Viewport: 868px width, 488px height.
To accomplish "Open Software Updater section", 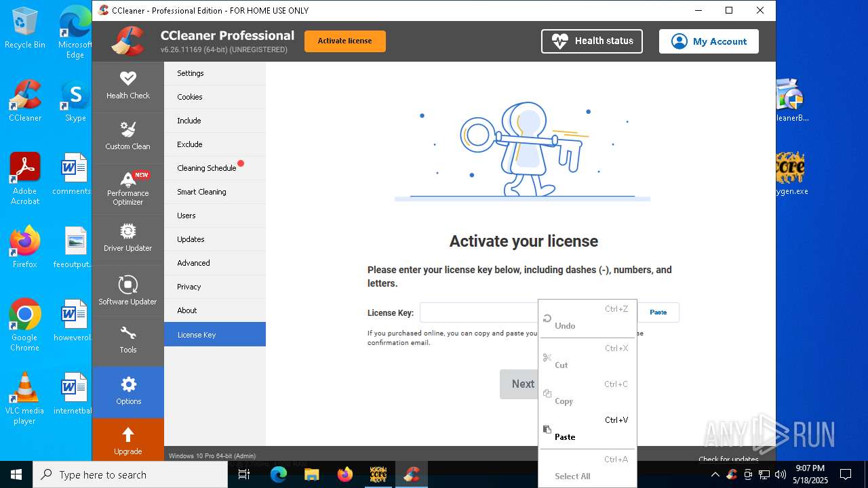I will coord(127,290).
